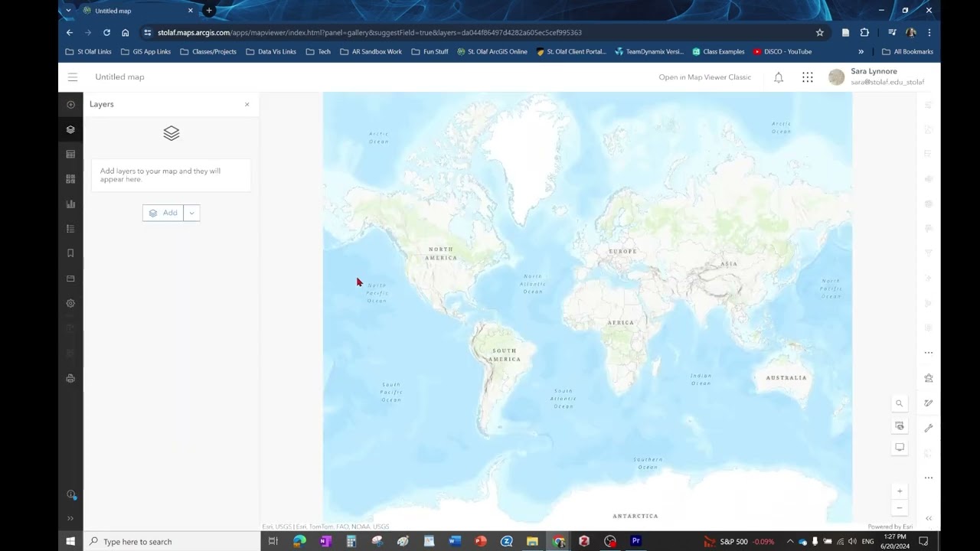The height and width of the screenshot is (551, 980).
Task: Open the Layers icon in the dark sidebar
Action: (x=70, y=129)
